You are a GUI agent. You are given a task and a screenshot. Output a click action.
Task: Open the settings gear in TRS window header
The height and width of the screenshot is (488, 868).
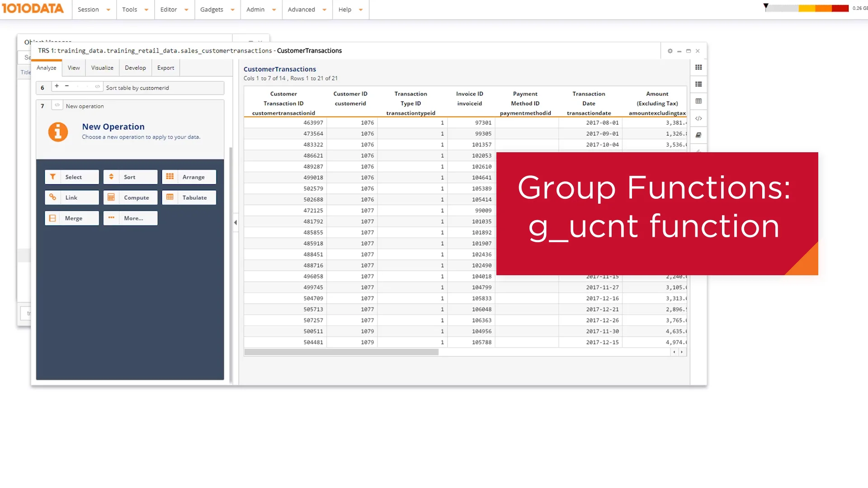click(x=670, y=51)
